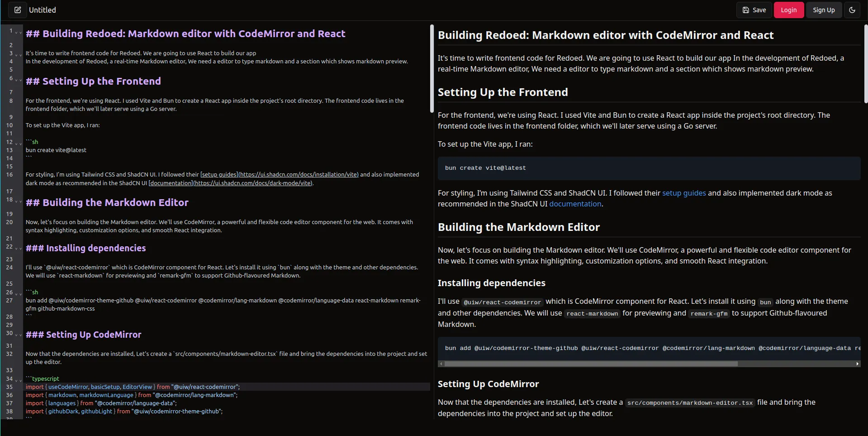The image size is (868, 436).
Task: Fold the Setting Up the Frontend section at line 6
Action: (x=19, y=80)
